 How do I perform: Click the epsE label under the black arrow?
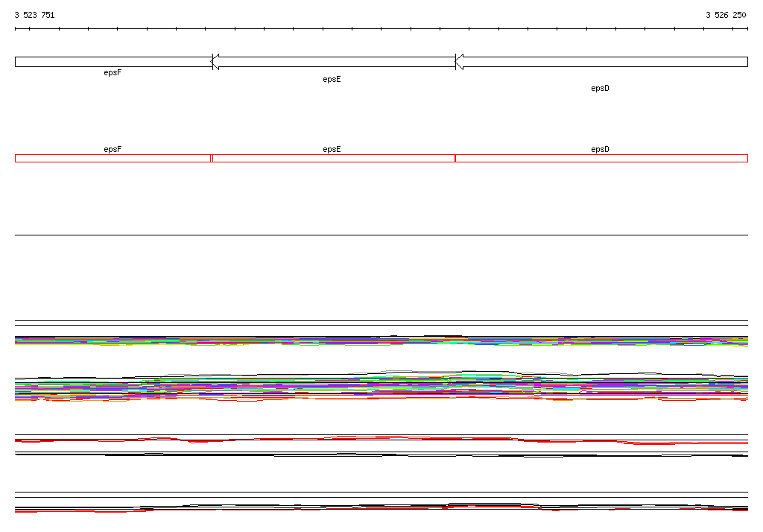tap(332, 79)
